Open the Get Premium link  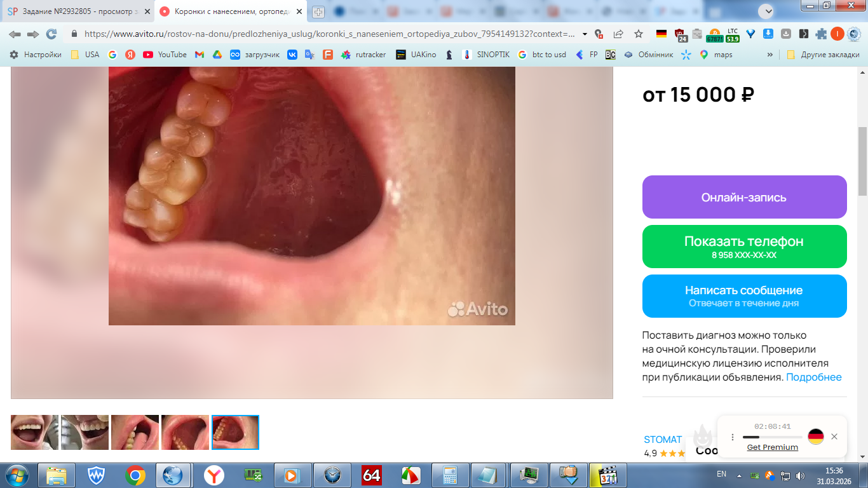pyautogui.click(x=773, y=447)
